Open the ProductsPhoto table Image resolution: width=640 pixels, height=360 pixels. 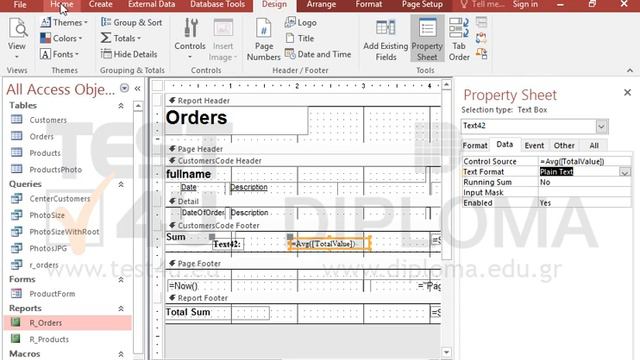tap(56, 169)
